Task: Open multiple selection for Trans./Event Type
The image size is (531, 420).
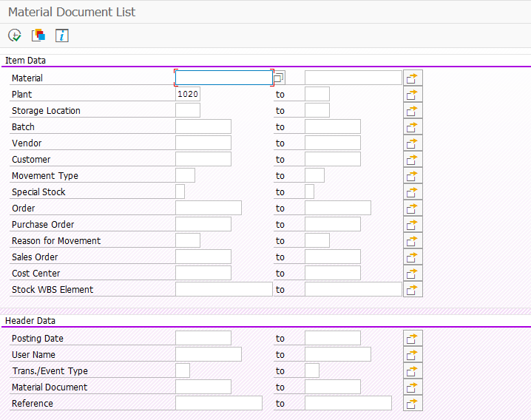Action: point(413,371)
